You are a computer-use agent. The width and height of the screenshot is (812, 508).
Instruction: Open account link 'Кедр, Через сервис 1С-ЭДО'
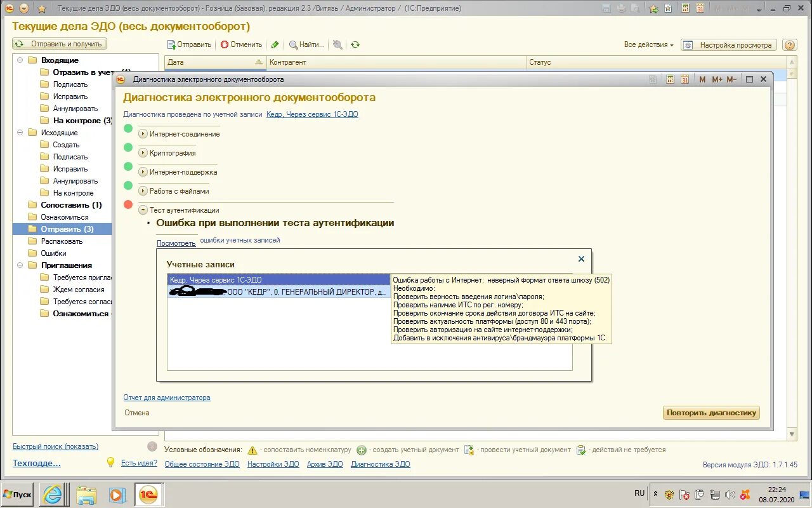tap(312, 114)
